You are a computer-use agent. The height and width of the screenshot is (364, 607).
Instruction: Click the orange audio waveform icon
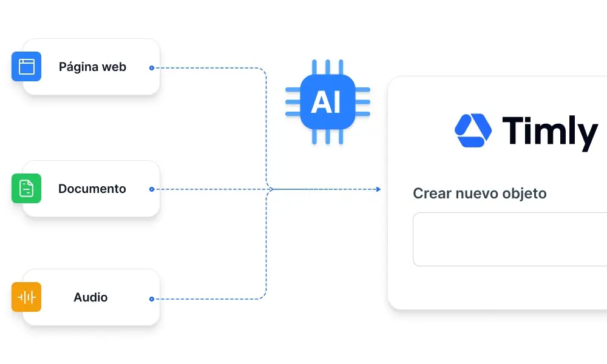(26, 297)
